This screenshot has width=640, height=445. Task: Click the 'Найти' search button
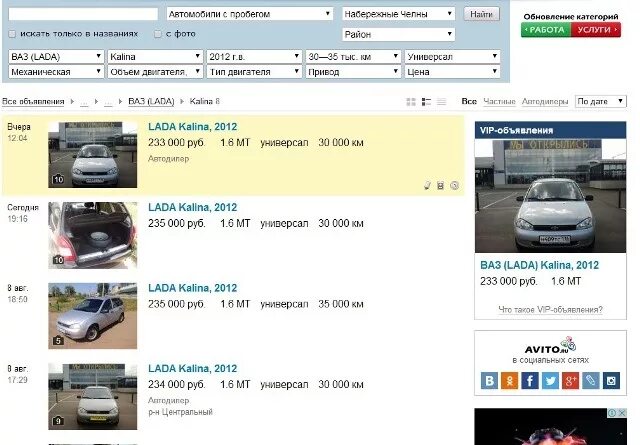point(482,14)
